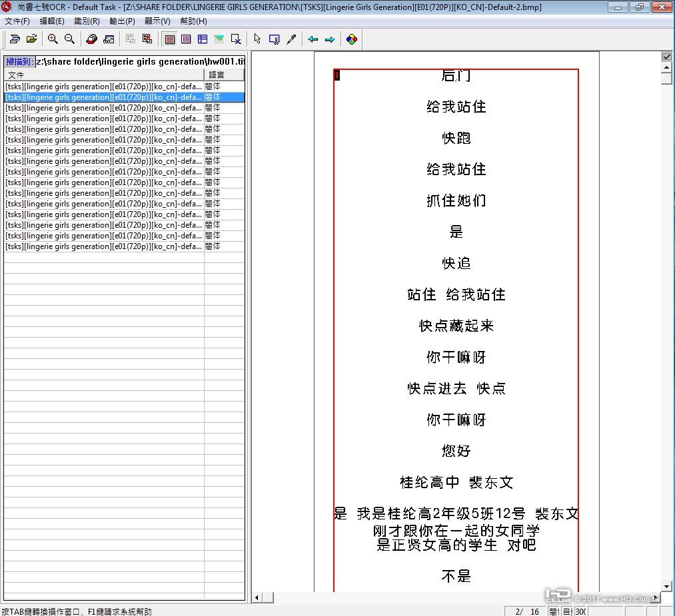Open the 幫助(H) menu
The height and width of the screenshot is (616, 675).
click(x=193, y=21)
